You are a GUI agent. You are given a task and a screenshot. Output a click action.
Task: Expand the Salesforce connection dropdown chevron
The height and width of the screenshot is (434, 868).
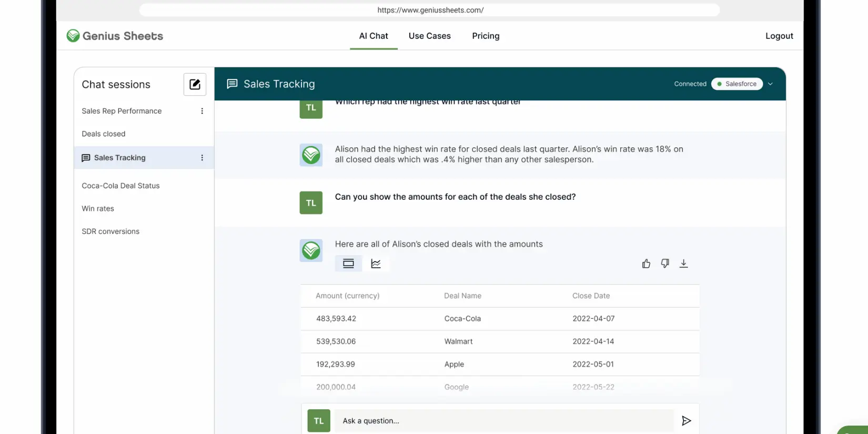770,84
